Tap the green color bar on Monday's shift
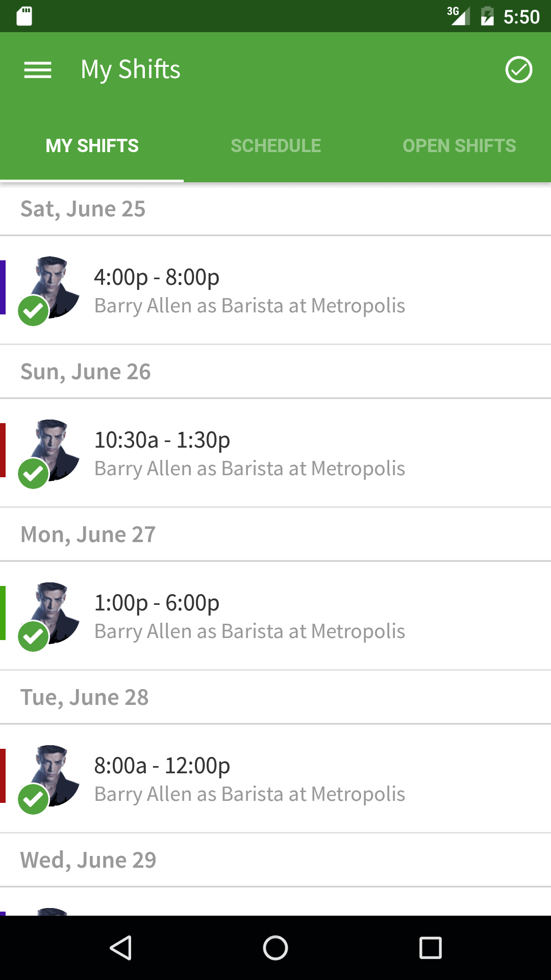This screenshot has width=551, height=980. 3,613
